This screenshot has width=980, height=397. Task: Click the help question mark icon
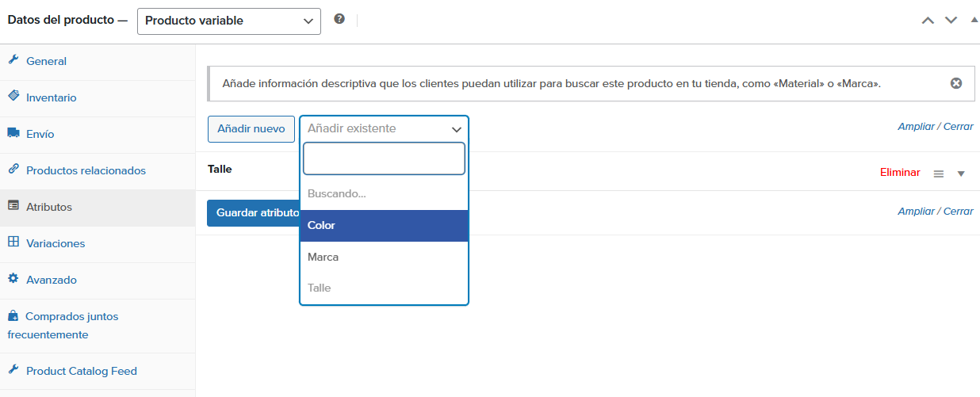tap(339, 19)
